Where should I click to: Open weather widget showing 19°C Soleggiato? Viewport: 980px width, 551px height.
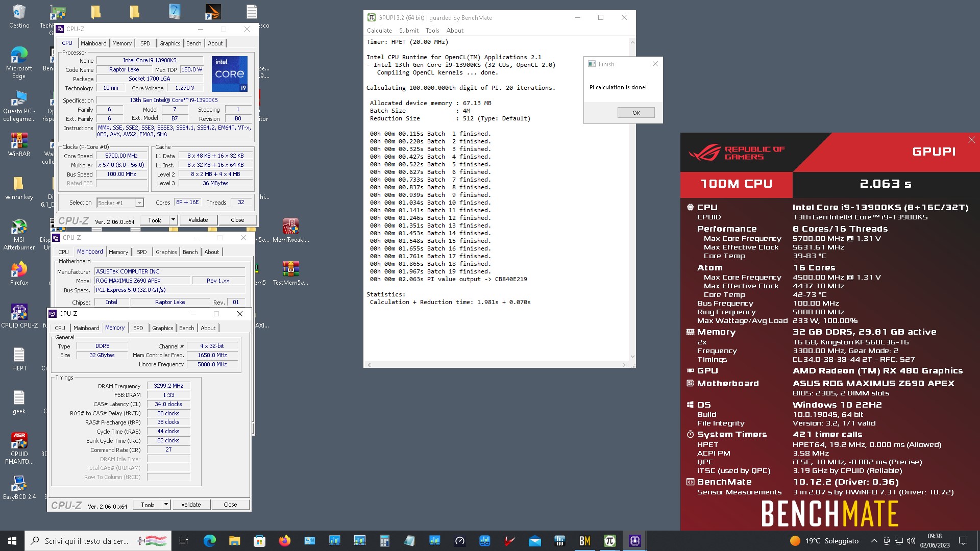(824, 541)
